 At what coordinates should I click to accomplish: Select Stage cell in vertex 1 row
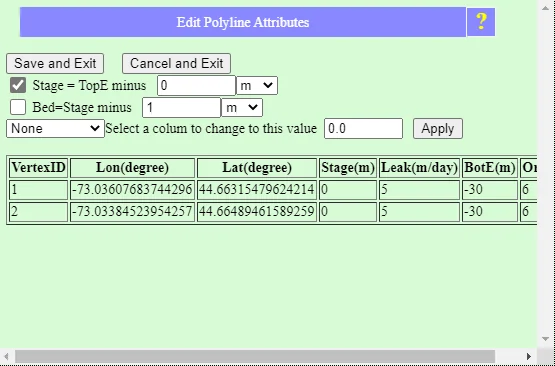click(348, 190)
